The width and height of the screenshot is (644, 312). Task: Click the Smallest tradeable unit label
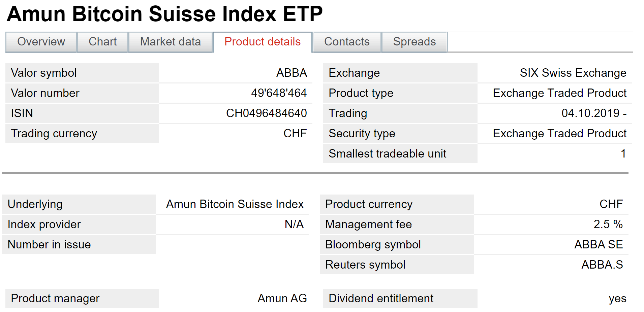tap(387, 153)
